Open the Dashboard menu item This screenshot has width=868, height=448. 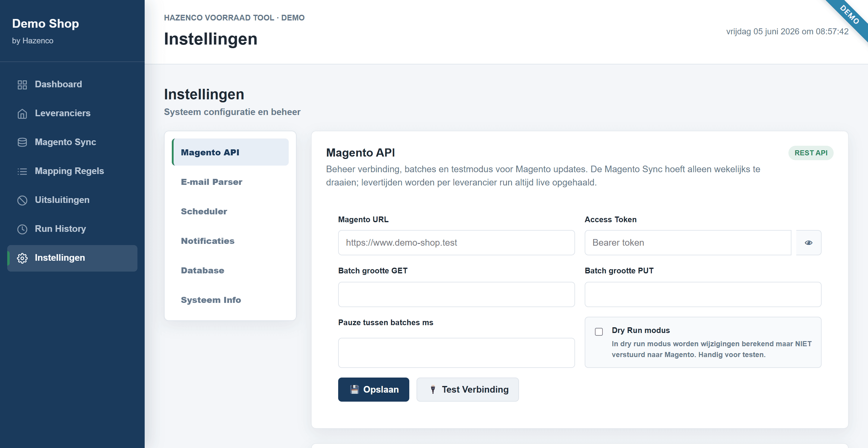tap(72, 85)
